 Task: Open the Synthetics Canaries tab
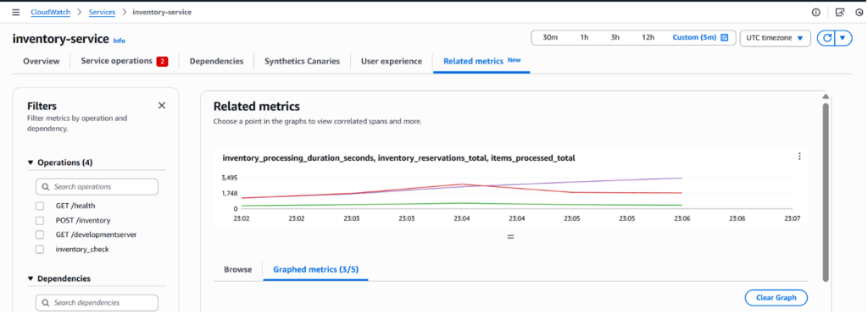(x=303, y=62)
